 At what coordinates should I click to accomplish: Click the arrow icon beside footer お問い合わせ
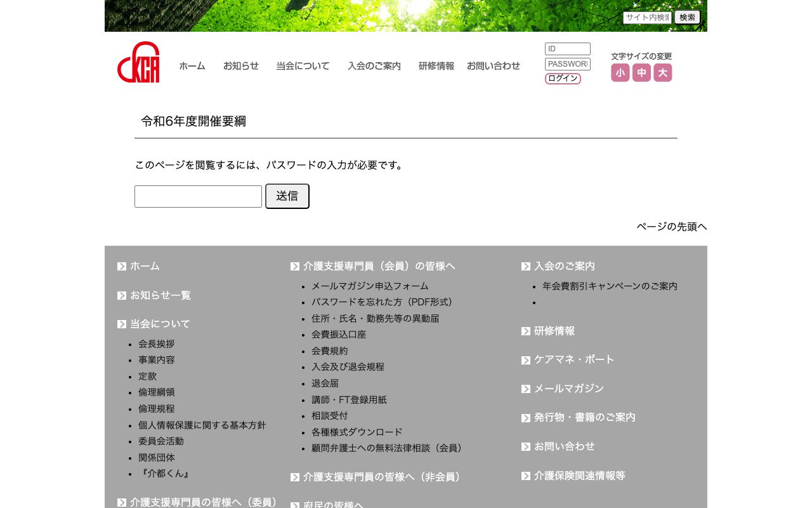tap(526, 446)
